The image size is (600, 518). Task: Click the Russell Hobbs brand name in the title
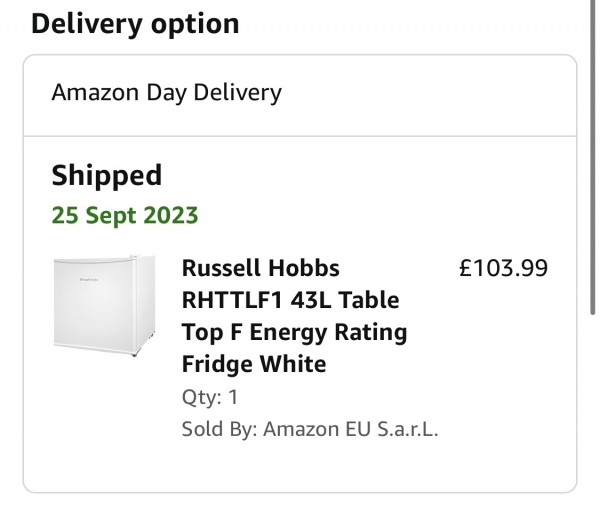tap(261, 268)
